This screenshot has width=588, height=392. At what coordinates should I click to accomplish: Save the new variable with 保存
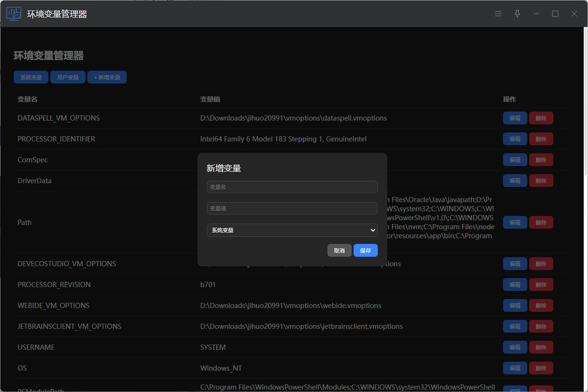(365, 251)
